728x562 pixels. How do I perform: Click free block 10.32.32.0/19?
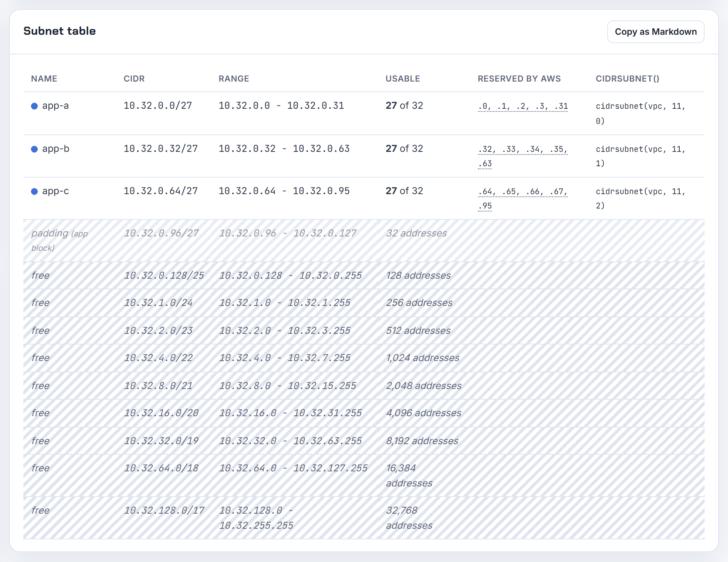click(162, 441)
